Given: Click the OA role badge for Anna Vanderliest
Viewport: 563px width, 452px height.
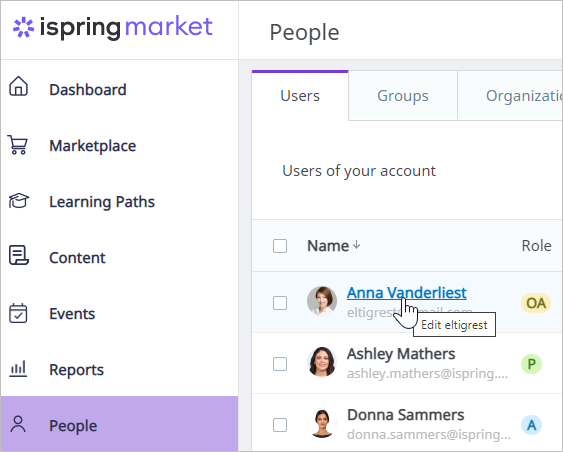Looking at the screenshot, I should 536,303.
